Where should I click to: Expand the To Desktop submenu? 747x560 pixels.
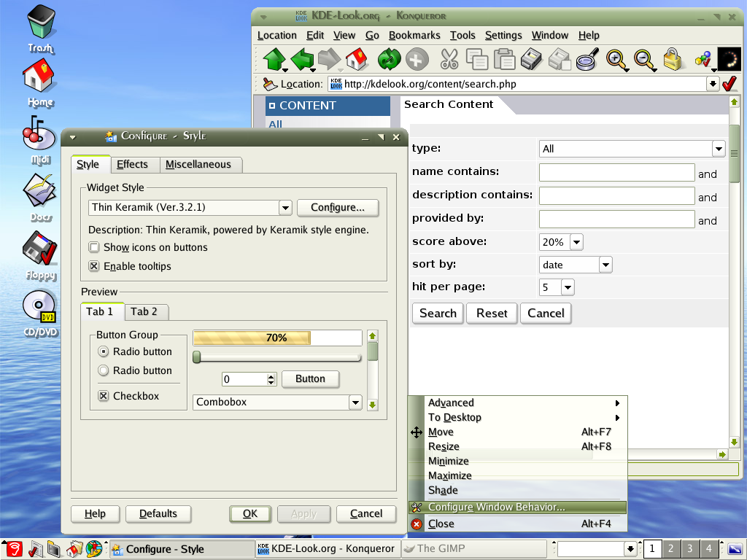point(517,418)
